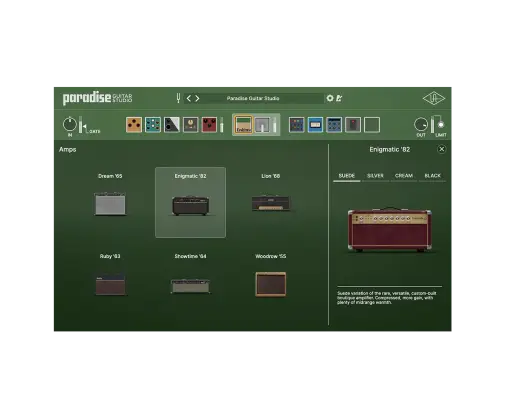The width and height of the screenshot is (509, 400).
Task: Select the teal multi-knob pedal
Action: coord(153,125)
